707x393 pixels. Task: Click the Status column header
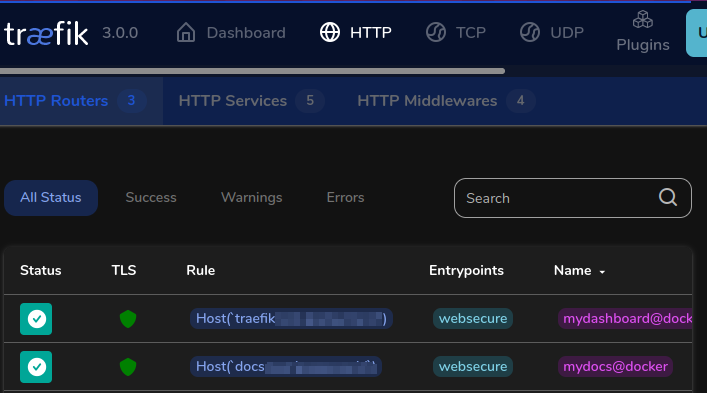tap(41, 270)
